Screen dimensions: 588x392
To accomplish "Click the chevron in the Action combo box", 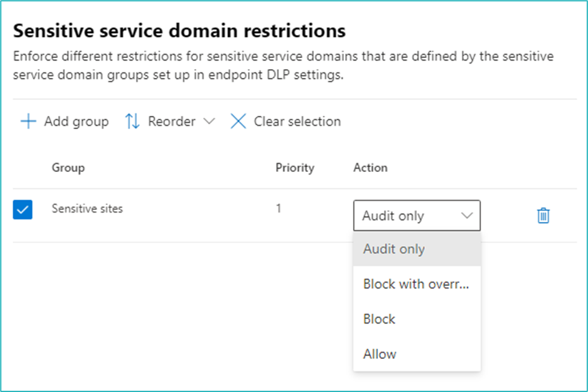I will tap(467, 216).
